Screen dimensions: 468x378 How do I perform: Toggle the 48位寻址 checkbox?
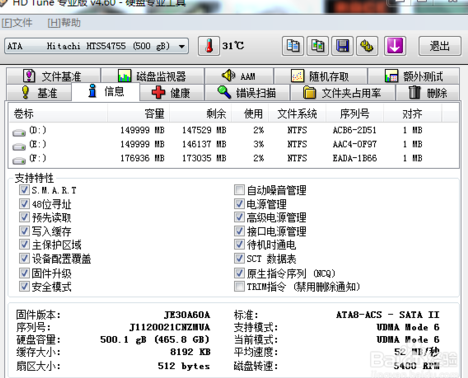click(24, 203)
